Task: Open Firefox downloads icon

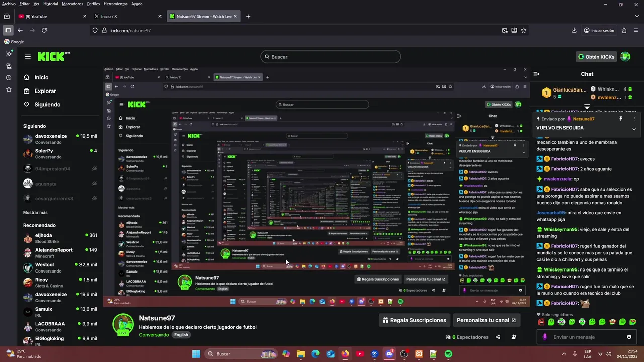Action: point(574,30)
